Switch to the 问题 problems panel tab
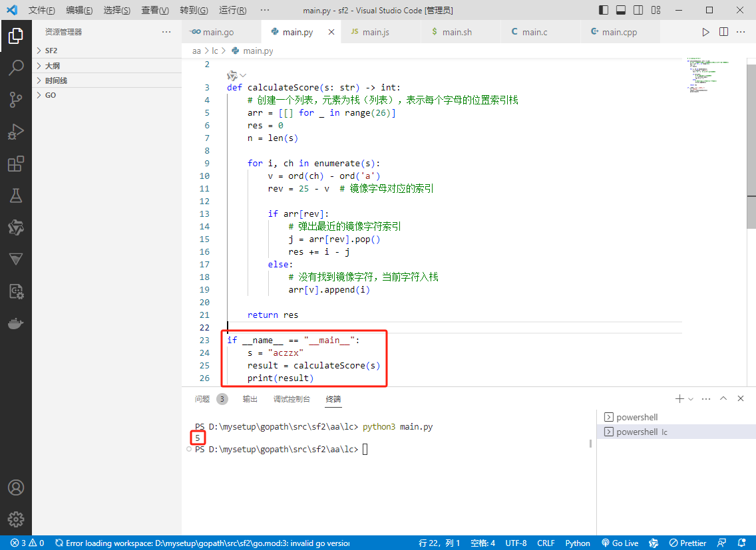Viewport: 756px width, 550px height. tap(202, 399)
